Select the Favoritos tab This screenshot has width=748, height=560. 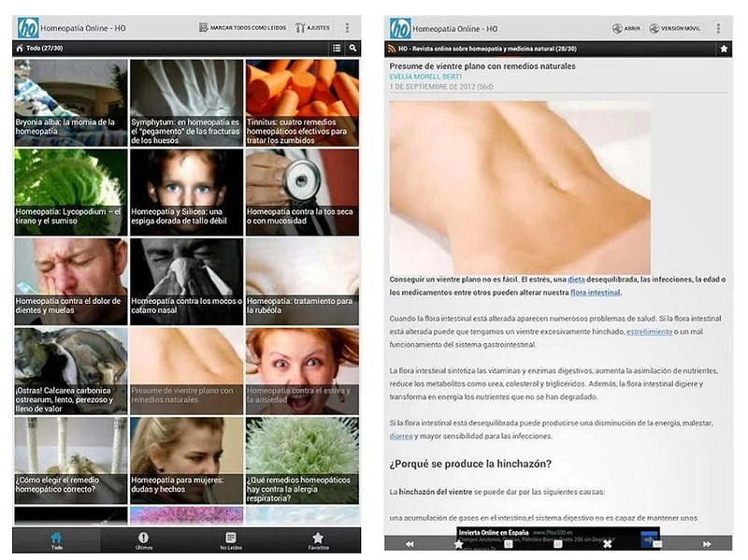point(318,540)
